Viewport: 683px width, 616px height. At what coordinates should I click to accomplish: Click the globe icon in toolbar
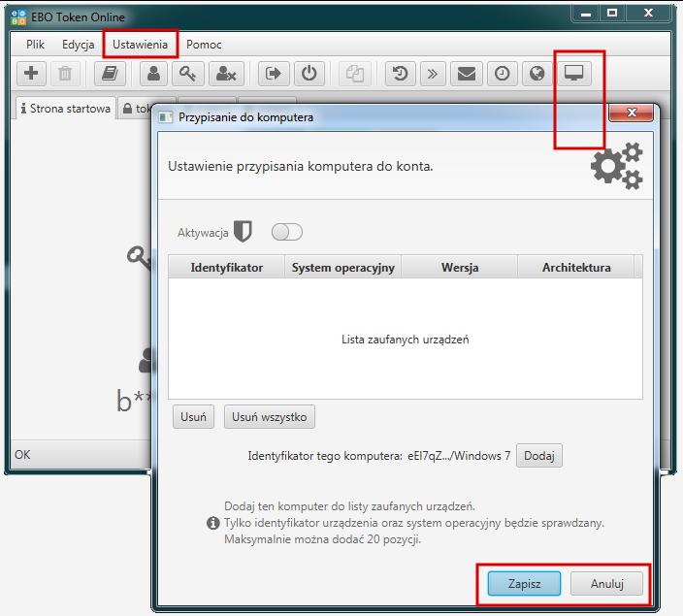coord(537,73)
